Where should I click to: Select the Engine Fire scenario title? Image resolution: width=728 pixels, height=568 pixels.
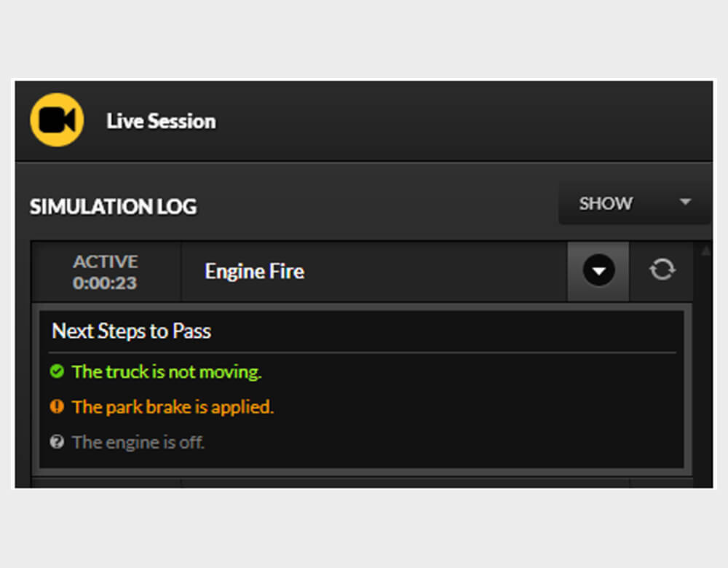[x=254, y=272]
